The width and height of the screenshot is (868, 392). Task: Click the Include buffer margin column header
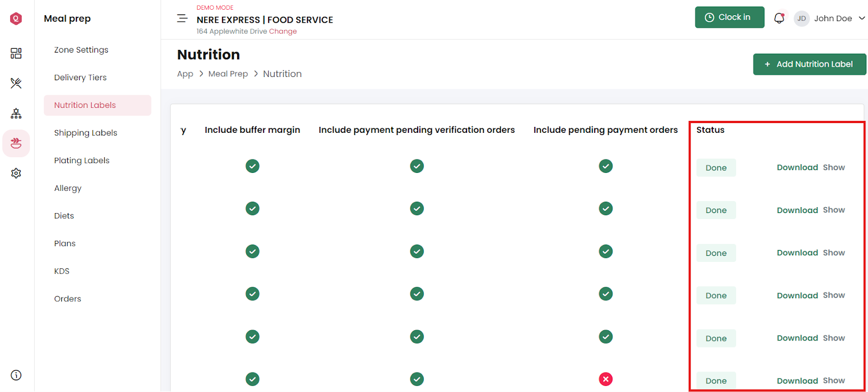coord(252,130)
